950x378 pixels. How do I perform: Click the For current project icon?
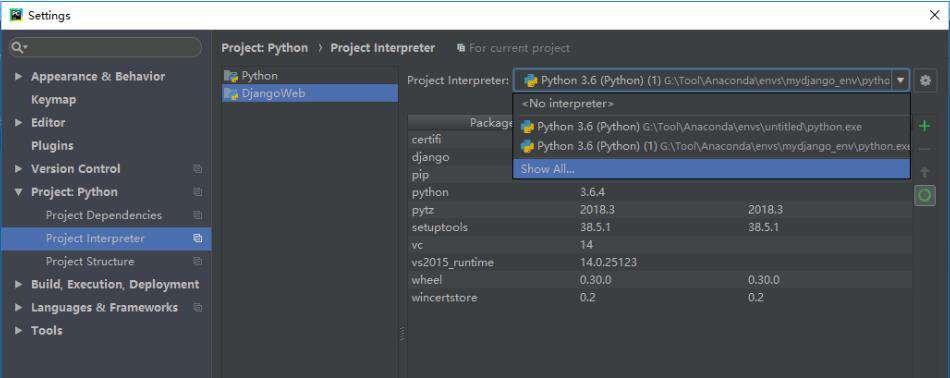tap(461, 48)
